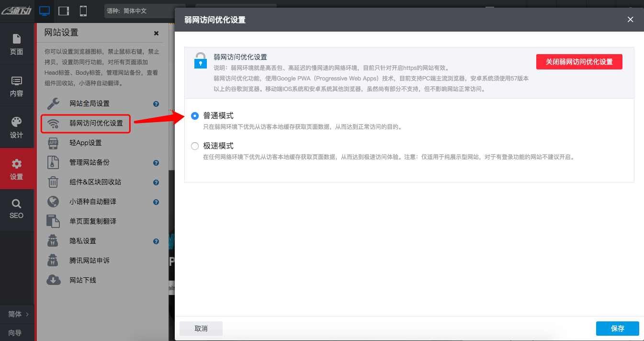Click the APP icon beside 轻App设置
The image size is (644, 341).
tap(53, 143)
